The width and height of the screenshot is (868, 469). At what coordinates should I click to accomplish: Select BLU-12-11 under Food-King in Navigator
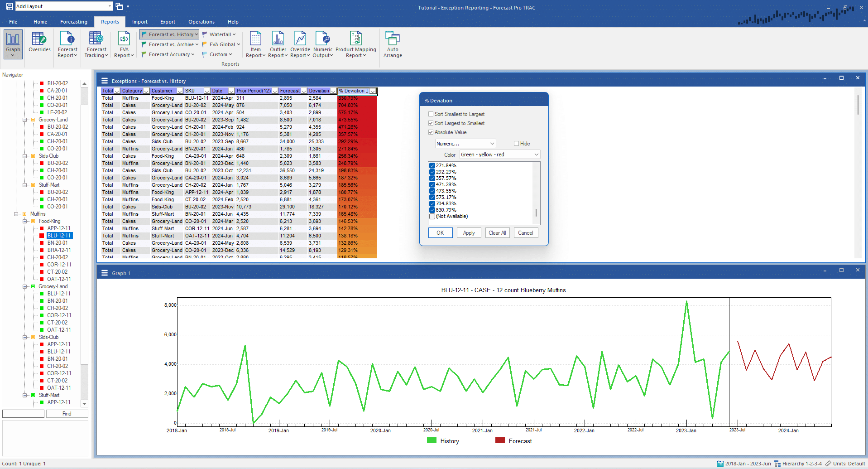click(59, 235)
